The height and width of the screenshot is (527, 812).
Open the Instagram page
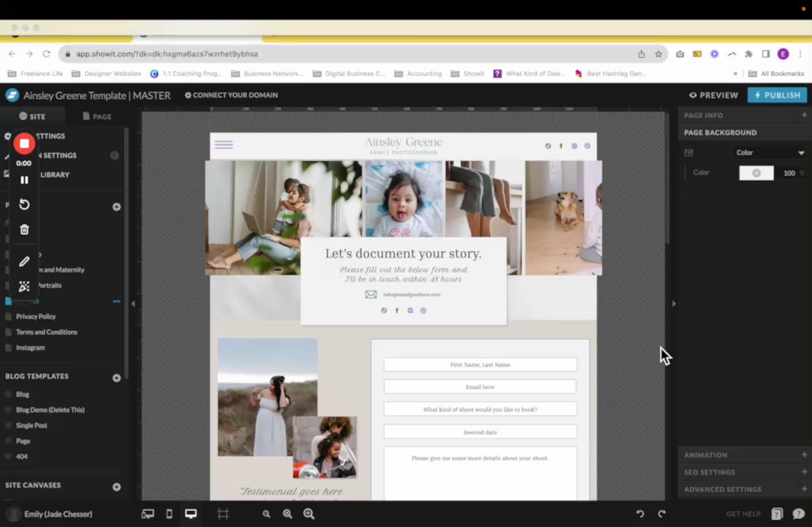(x=30, y=347)
